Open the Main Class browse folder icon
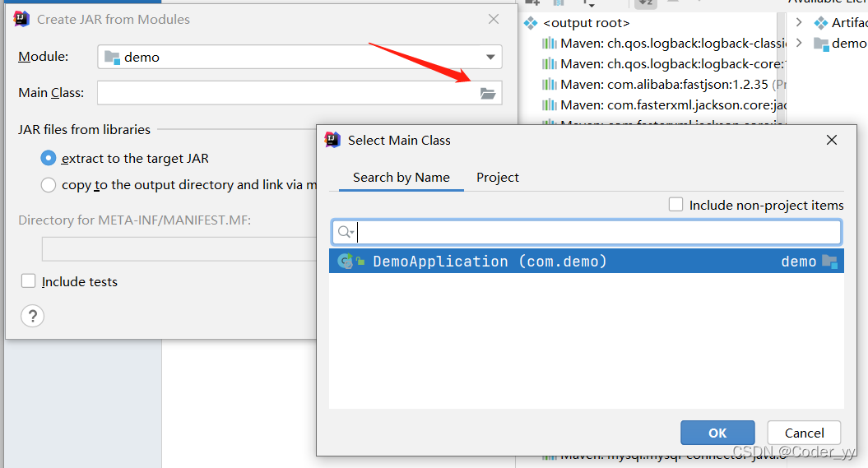868x468 pixels. coord(487,93)
